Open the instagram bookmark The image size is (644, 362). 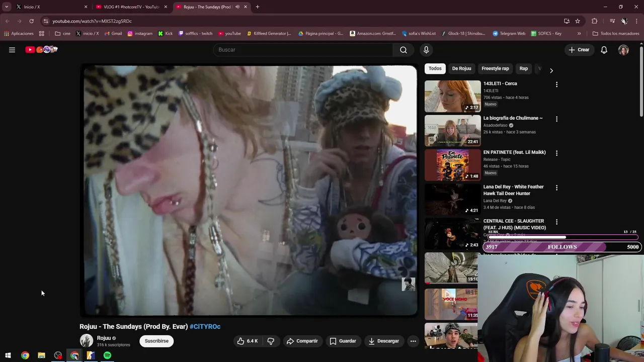139,34
